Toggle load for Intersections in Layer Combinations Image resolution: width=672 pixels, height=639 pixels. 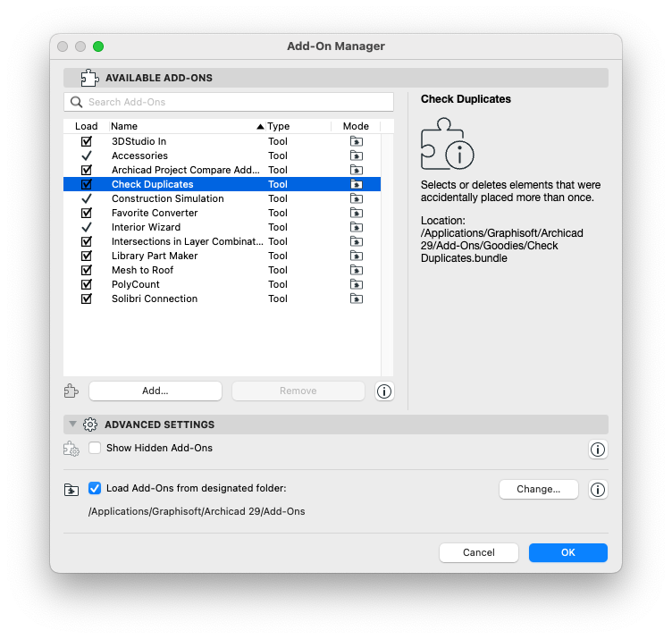tap(87, 241)
